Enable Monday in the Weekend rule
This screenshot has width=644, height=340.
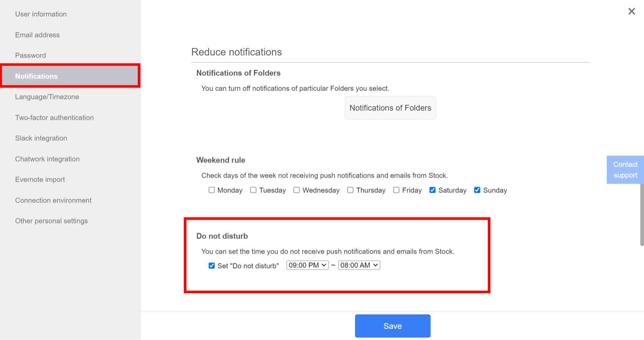tap(211, 190)
